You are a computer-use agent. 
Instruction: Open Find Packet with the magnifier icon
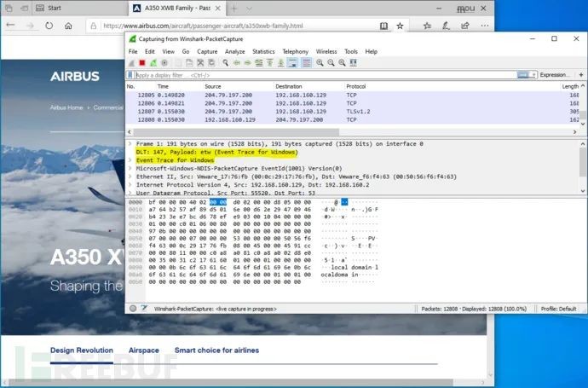click(225, 62)
